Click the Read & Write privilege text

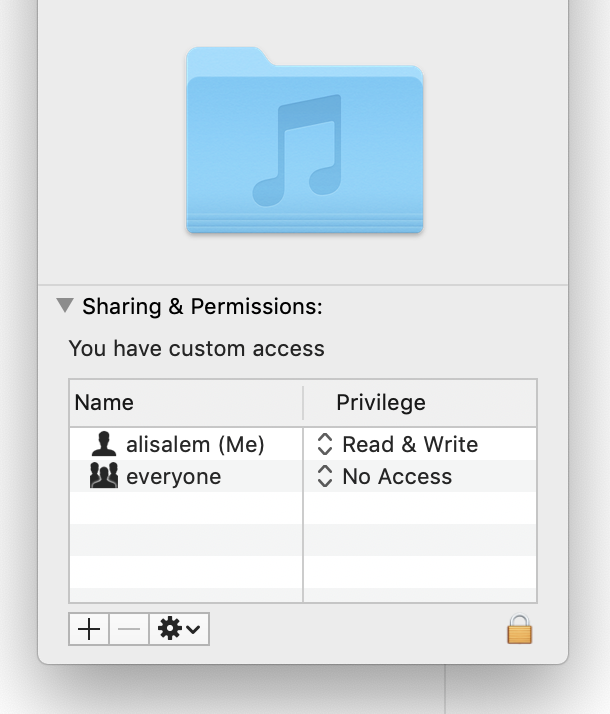(410, 444)
